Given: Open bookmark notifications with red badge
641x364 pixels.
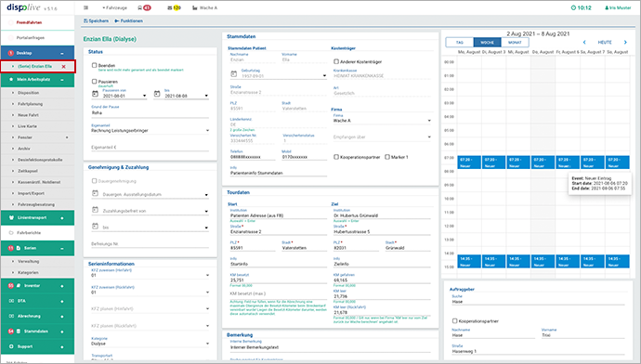Looking at the screenshot, I should click(x=144, y=7).
